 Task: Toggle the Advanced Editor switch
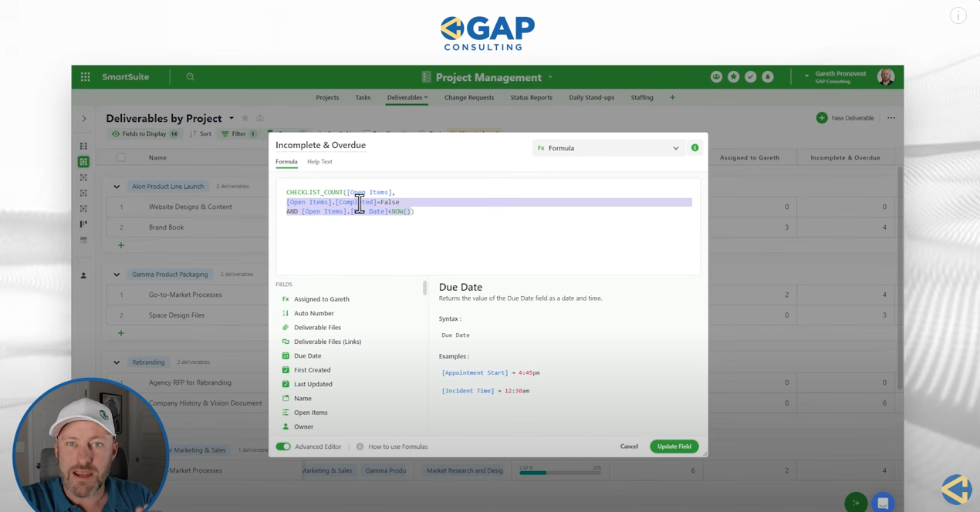(283, 446)
